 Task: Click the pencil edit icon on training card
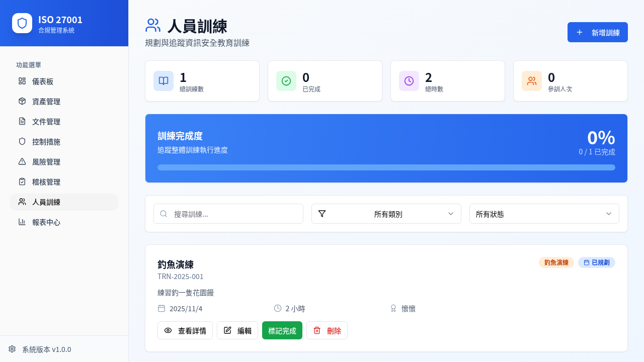(227, 330)
